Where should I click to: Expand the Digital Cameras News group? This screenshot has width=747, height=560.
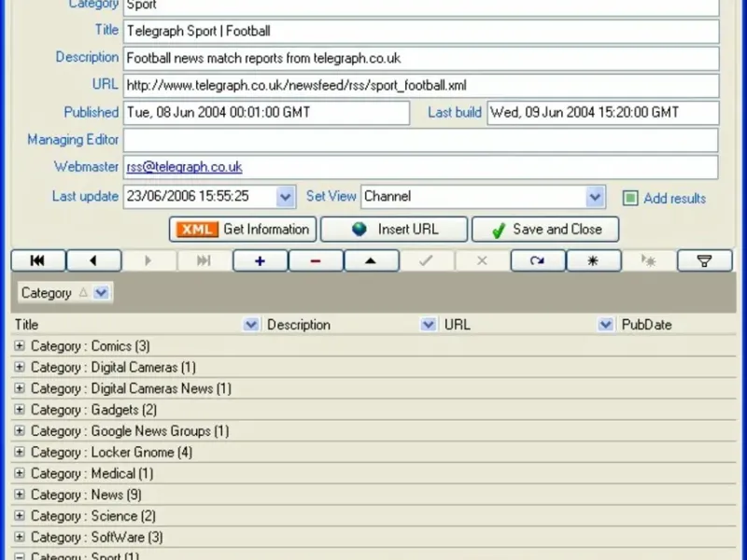[x=20, y=388]
